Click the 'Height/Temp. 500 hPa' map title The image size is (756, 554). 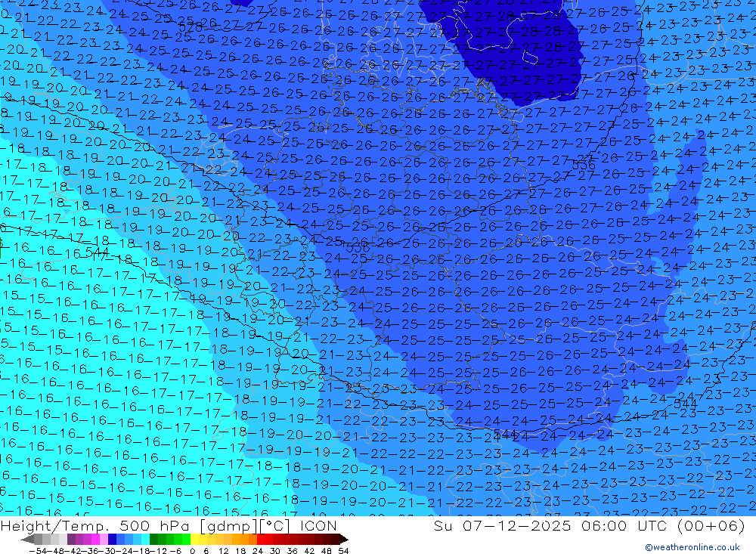[97, 525]
